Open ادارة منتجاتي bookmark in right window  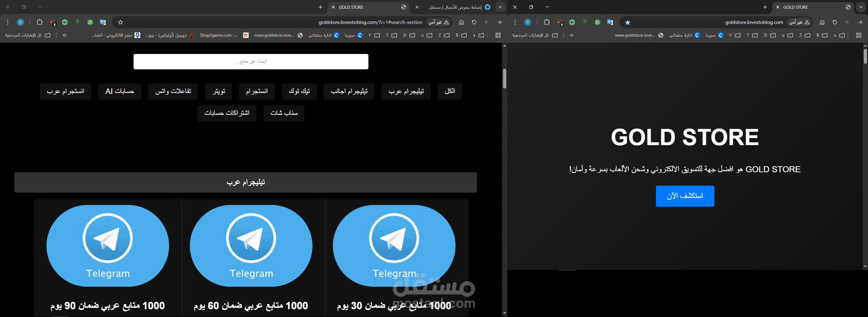(684, 35)
